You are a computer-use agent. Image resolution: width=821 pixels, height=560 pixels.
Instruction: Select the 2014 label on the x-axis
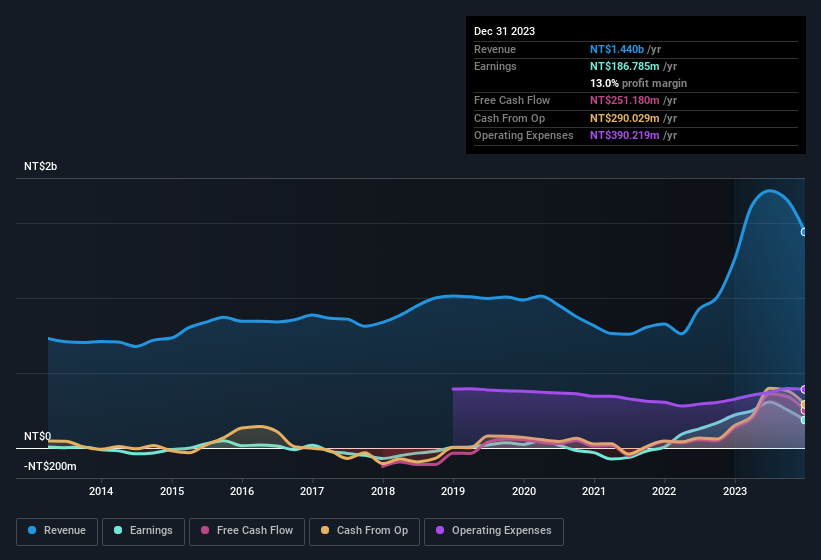(x=100, y=491)
